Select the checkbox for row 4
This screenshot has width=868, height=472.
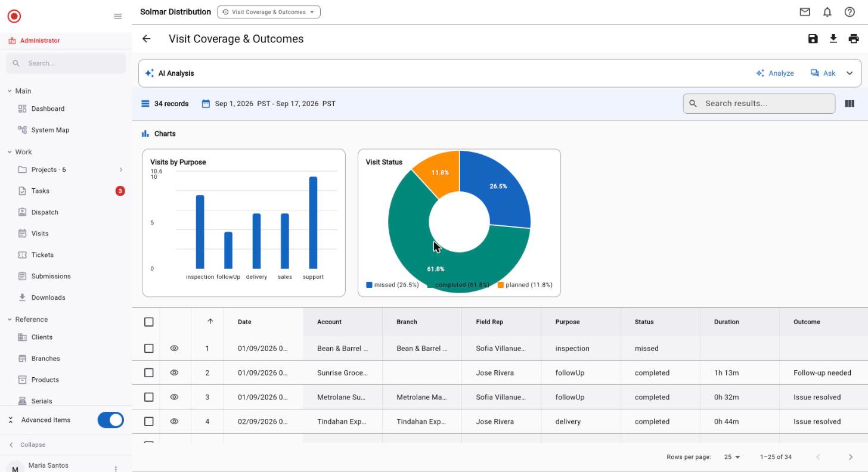[149, 421]
